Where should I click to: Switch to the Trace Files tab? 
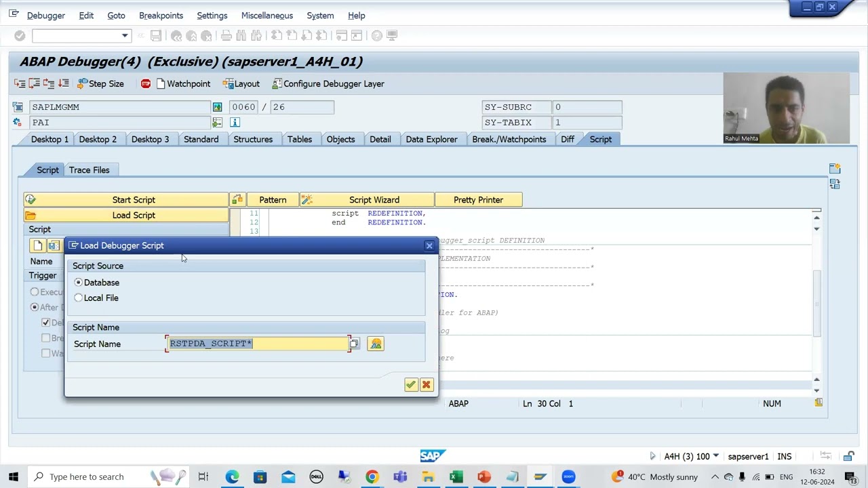[x=89, y=170]
